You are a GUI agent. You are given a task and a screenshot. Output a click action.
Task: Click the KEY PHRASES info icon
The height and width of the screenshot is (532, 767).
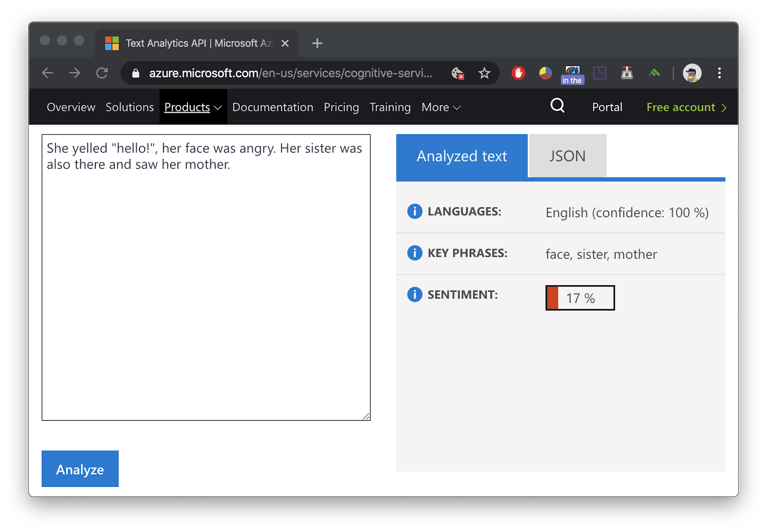pyautogui.click(x=414, y=253)
